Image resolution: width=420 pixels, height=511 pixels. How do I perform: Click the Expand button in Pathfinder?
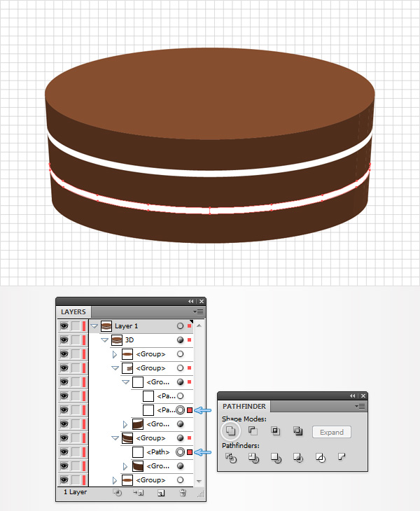[x=331, y=432]
